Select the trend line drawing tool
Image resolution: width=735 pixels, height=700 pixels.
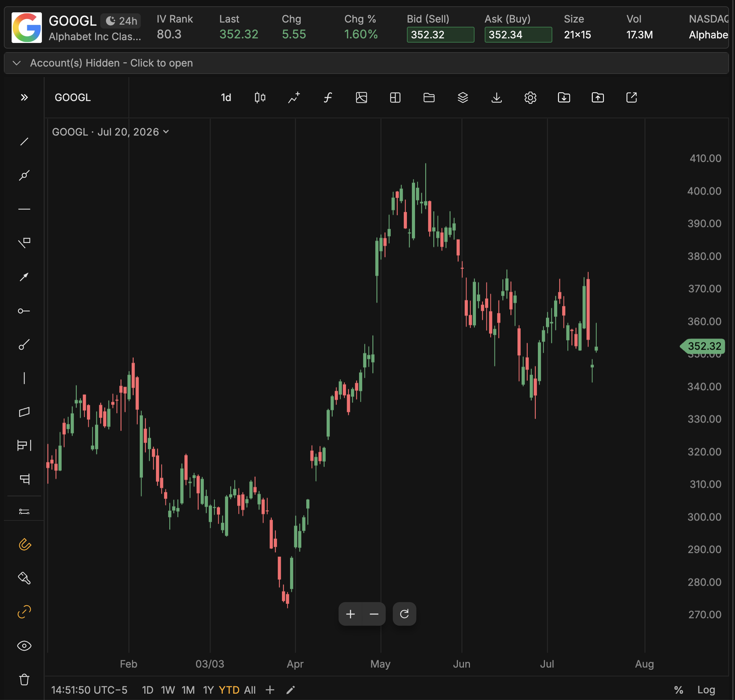[x=24, y=142]
